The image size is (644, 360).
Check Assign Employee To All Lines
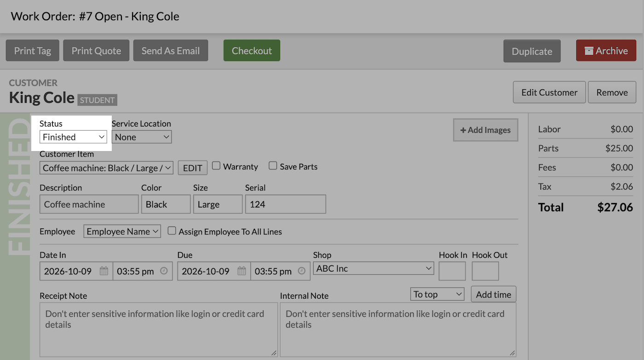pyautogui.click(x=172, y=231)
